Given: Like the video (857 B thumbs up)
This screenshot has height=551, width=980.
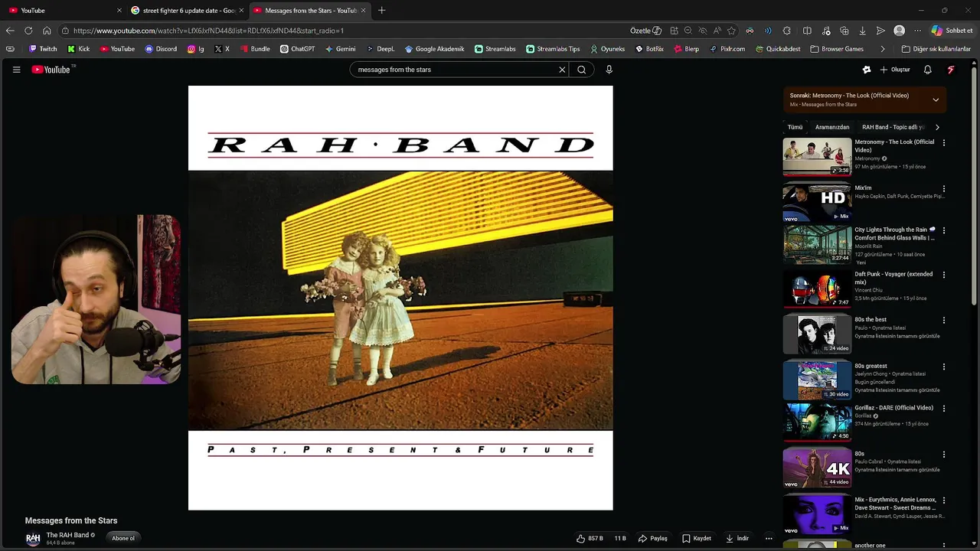Looking at the screenshot, I should pos(590,538).
